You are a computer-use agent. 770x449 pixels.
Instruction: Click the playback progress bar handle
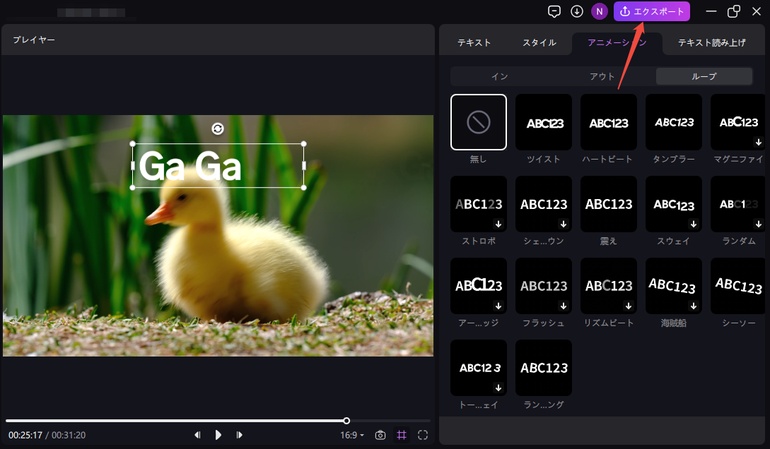click(346, 420)
